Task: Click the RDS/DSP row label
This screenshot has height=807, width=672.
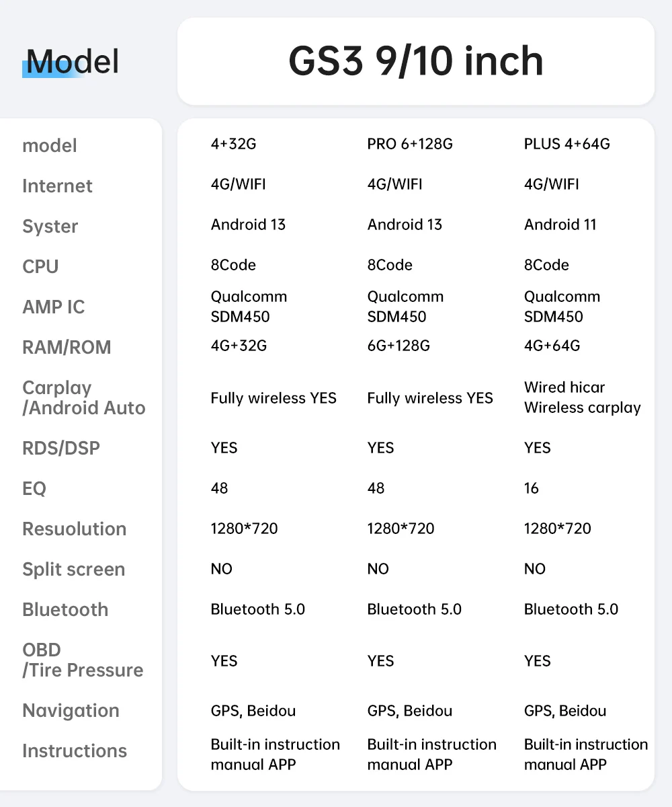Action: 61,448
